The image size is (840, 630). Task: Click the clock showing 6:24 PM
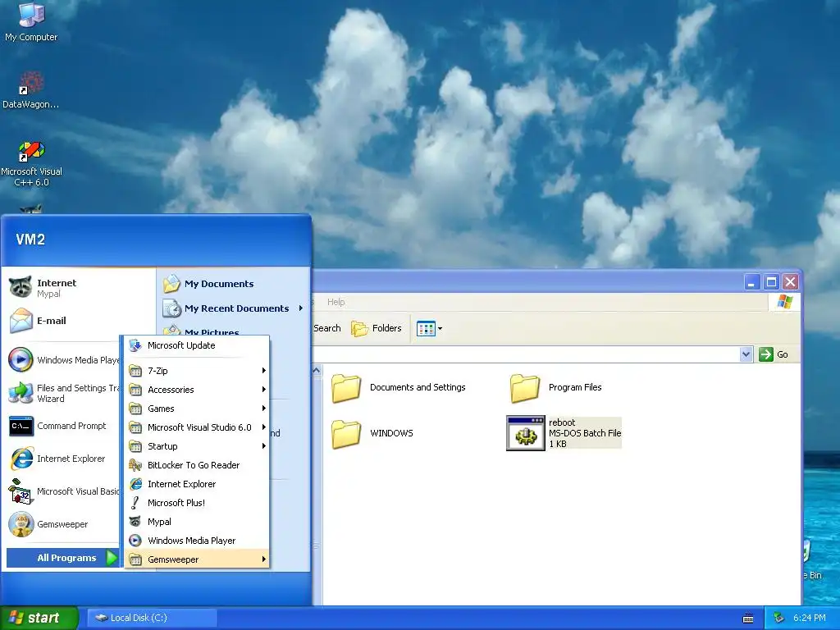pos(809,619)
